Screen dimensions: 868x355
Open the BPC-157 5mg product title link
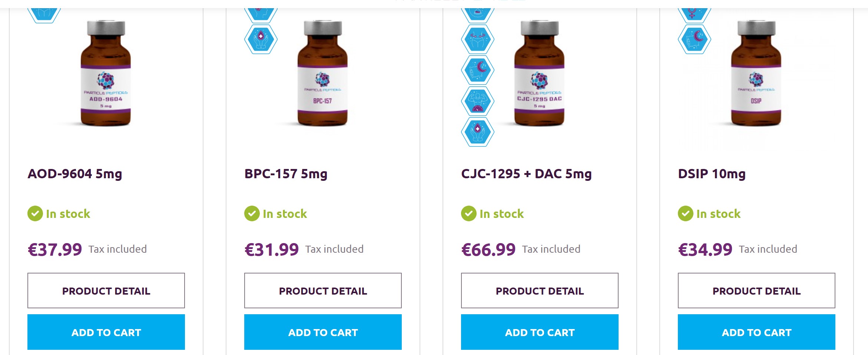pyautogui.click(x=285, y=173)
